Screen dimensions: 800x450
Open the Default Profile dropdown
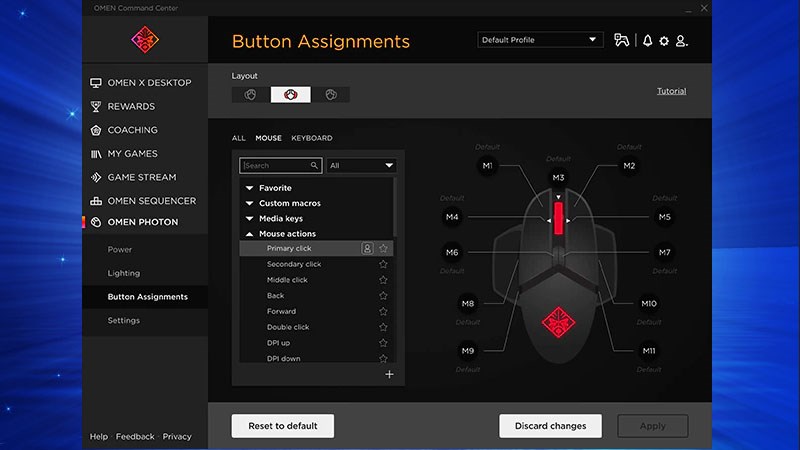tap(540, 40)
